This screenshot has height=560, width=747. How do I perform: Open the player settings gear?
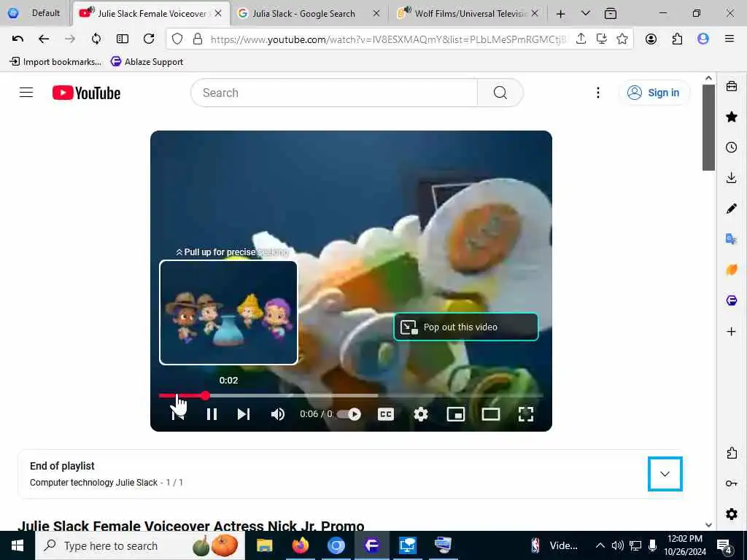[x=421, y=414]
